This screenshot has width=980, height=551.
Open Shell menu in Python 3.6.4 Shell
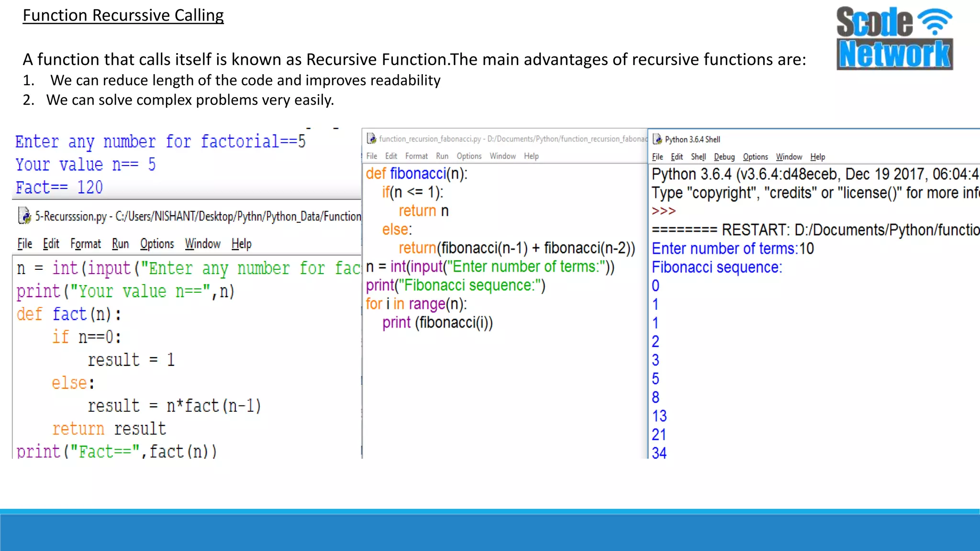(x=698, y=157)
